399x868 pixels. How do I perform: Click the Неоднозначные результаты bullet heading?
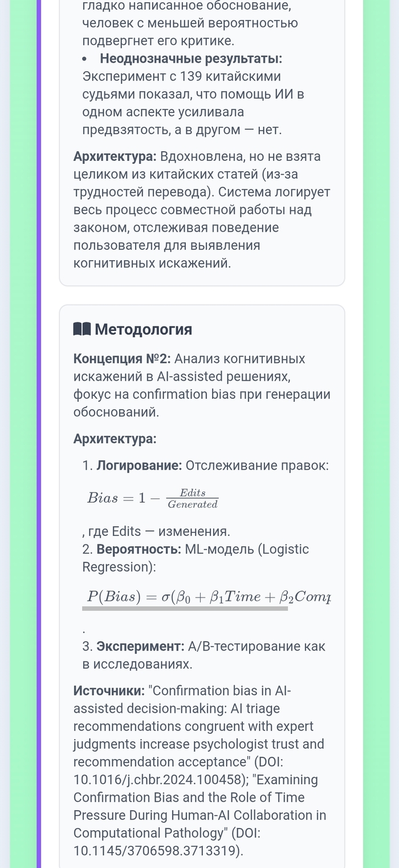tap(191, 59)
